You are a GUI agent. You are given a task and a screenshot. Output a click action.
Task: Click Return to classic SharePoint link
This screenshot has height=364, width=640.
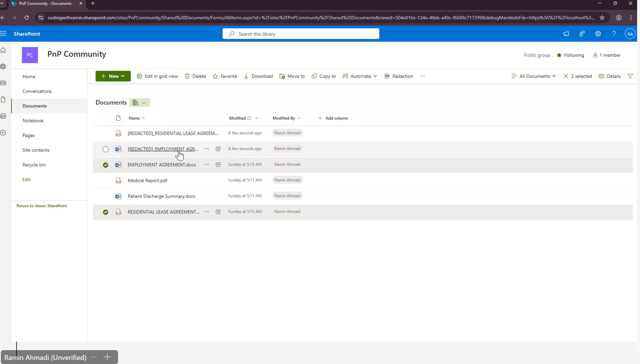[42, 206]
